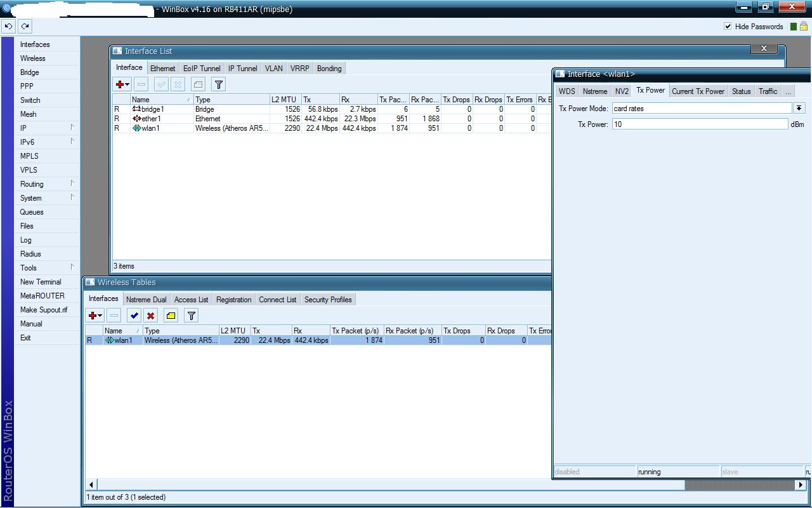Click the yellow Comment icon in Wireless Tables
The height and width of the screenshot is (508, 812).
171,316
